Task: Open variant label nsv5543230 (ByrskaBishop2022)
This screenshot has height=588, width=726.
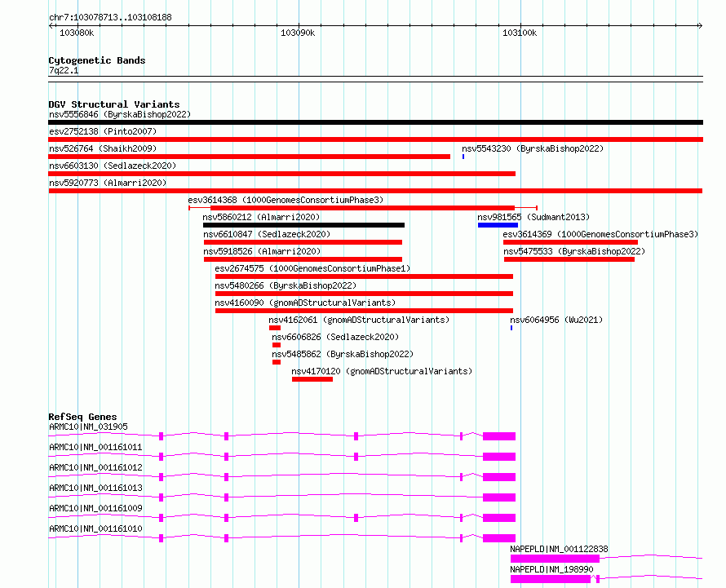Action: coord(533,148)
